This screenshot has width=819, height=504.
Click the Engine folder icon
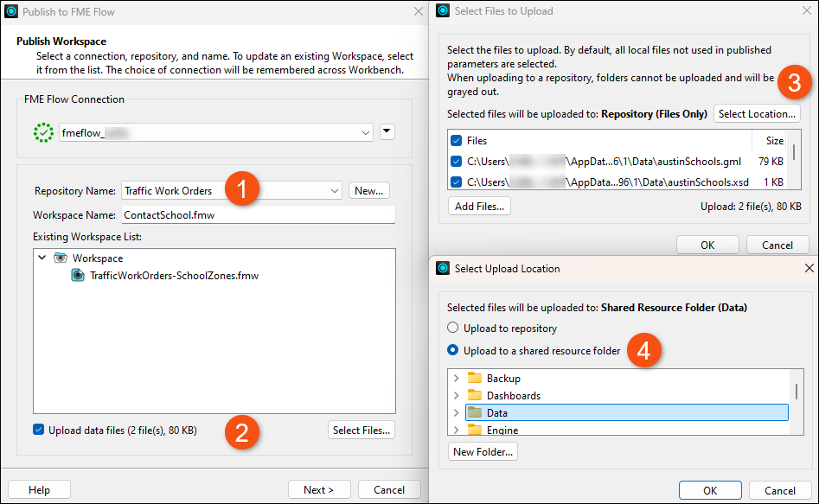pos(475,430)
